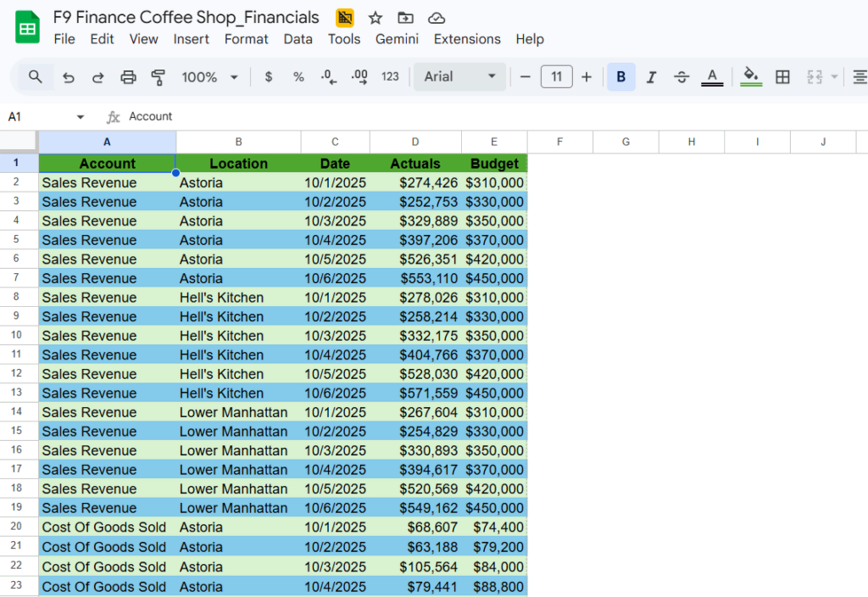This screenshot has height=597, width=868.
Task: Decrease decimal places
Action: click(x=329, y=77)
